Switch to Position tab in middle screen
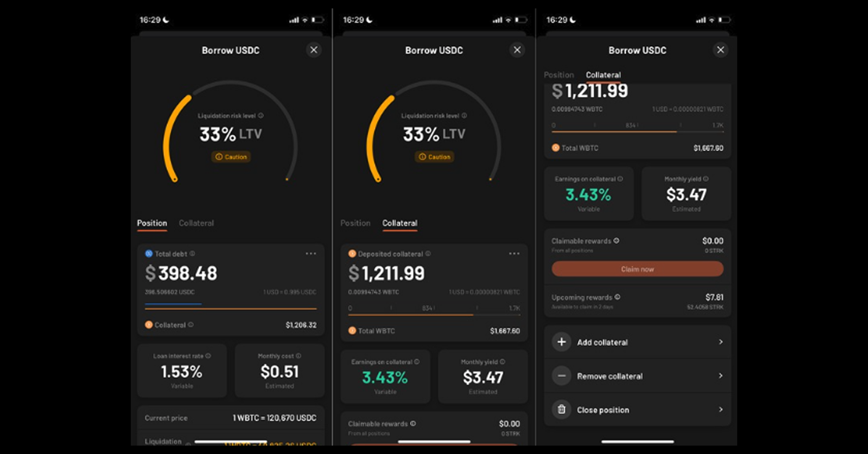 355,223
